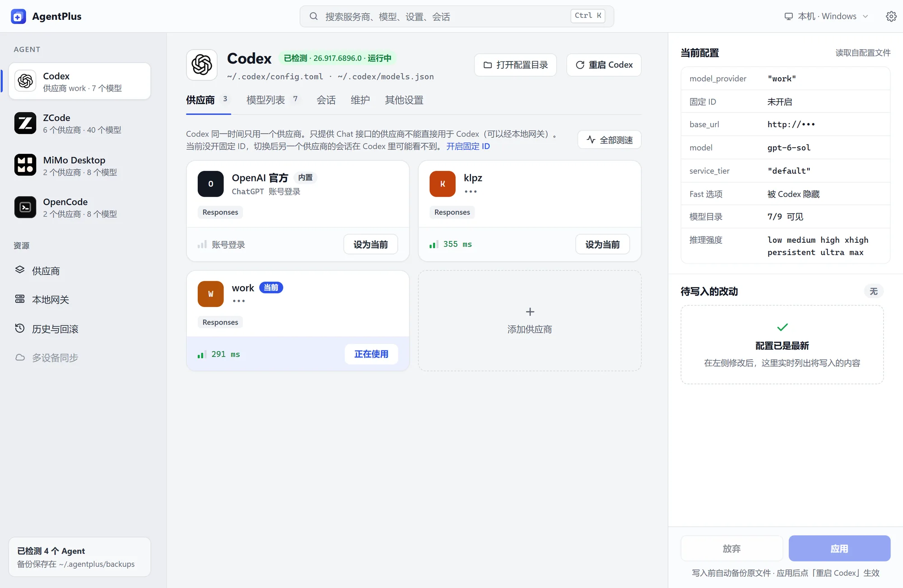Open 历史与回滚 in the sidebar
Image resolution: width=903 pixels, height=588 pixels.
79,329
